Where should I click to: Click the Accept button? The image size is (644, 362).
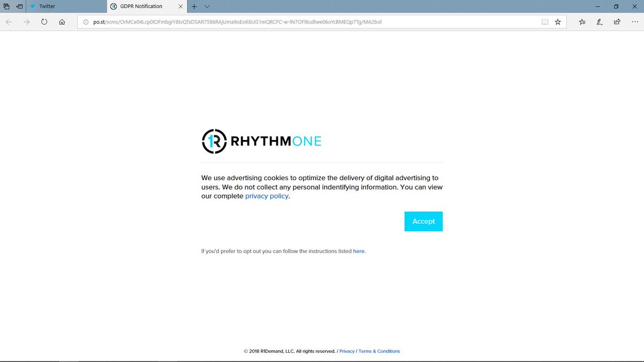(x=423, y=221)
